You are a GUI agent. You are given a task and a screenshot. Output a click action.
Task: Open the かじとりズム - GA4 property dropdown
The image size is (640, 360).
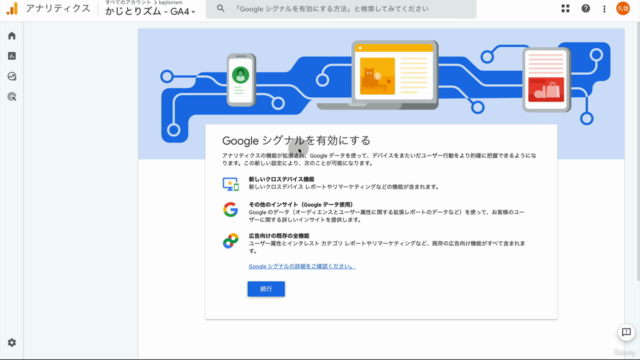click(150, 12)
